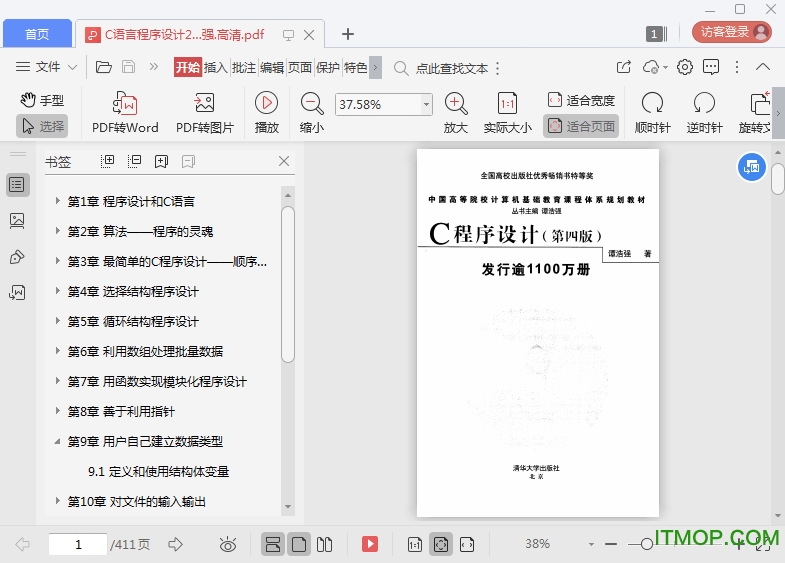Viewport: 785px width, 563px height.
Task: Rotate page clockwise
Action: click(x=652, y=113)
